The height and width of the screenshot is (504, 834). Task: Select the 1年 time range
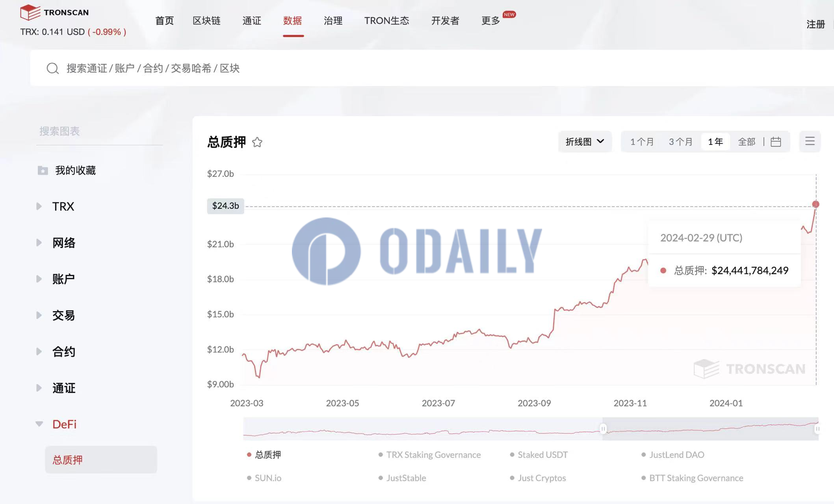(715, 141)
